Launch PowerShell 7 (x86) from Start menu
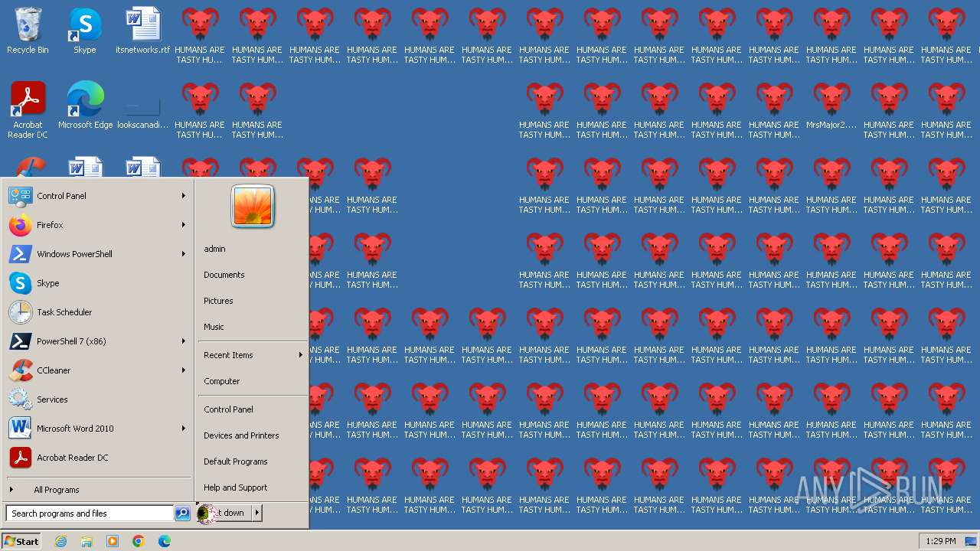Image resolution: width=980 pixels, height=551 pixels. [x=97, y=341]
